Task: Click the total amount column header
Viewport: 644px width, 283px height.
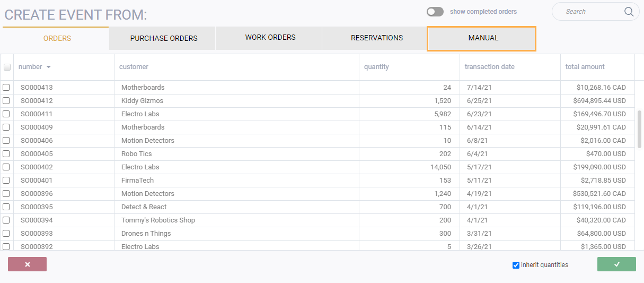Action: click(585, 67)
